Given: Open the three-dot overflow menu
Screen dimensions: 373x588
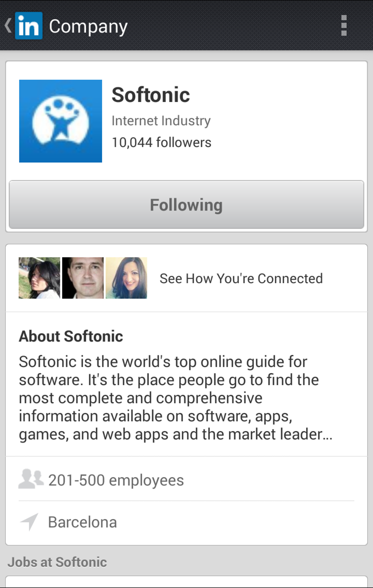Looking at the screenshot, I should (343, 26).
